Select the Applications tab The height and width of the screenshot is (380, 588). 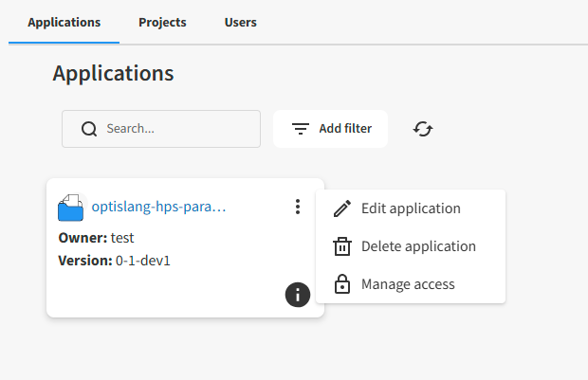[64, 23]
